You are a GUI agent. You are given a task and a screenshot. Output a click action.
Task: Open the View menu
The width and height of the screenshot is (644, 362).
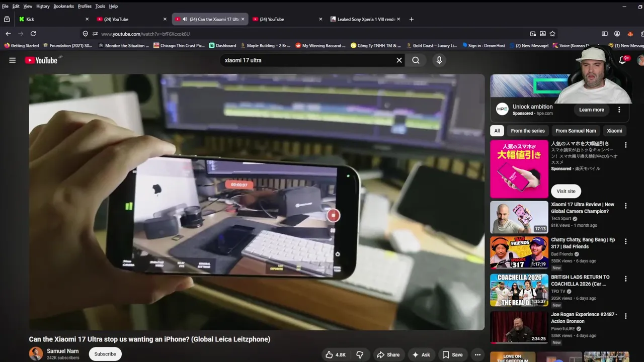pos(28,6)
